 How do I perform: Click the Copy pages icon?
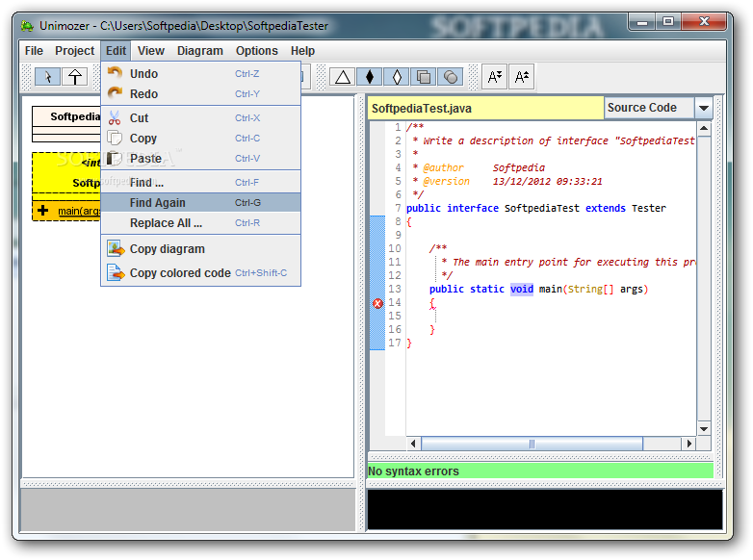click(115, 138)
